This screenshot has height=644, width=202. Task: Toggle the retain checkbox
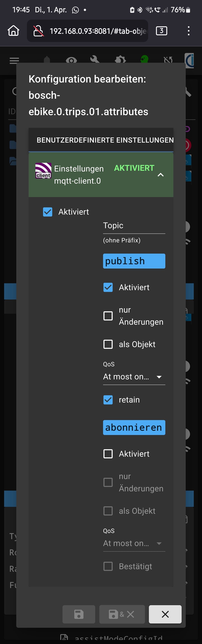click(108, 400)
